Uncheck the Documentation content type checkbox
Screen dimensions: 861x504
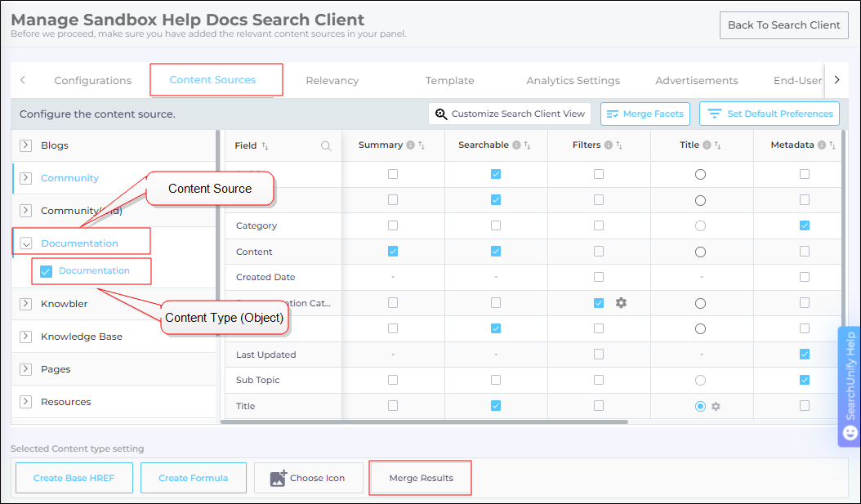point(47,271)
